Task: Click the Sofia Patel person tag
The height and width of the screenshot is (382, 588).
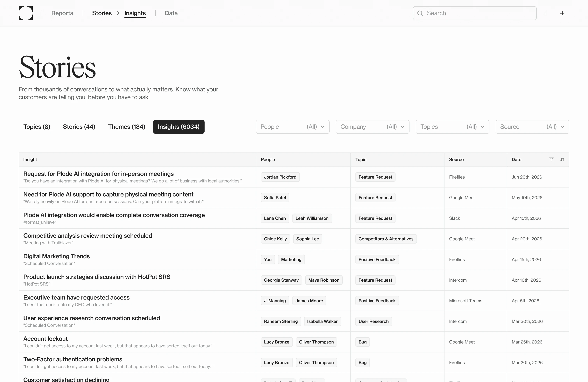Action: (275, 198)
